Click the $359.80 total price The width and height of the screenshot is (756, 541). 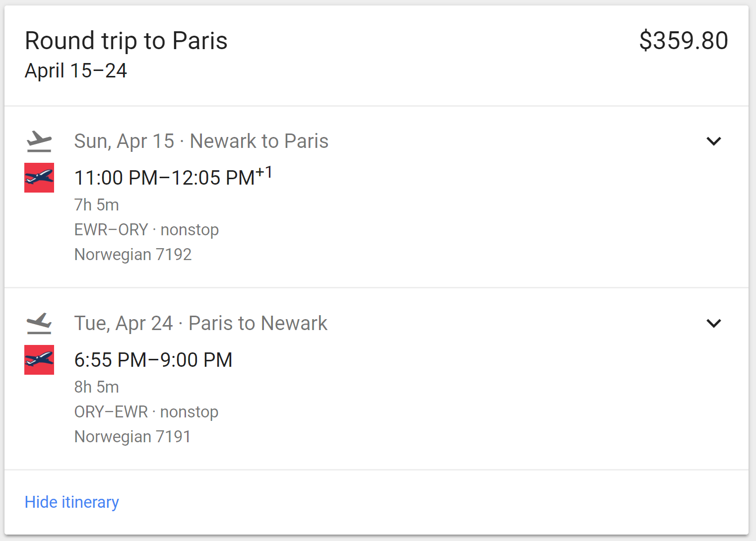point(683,41)
